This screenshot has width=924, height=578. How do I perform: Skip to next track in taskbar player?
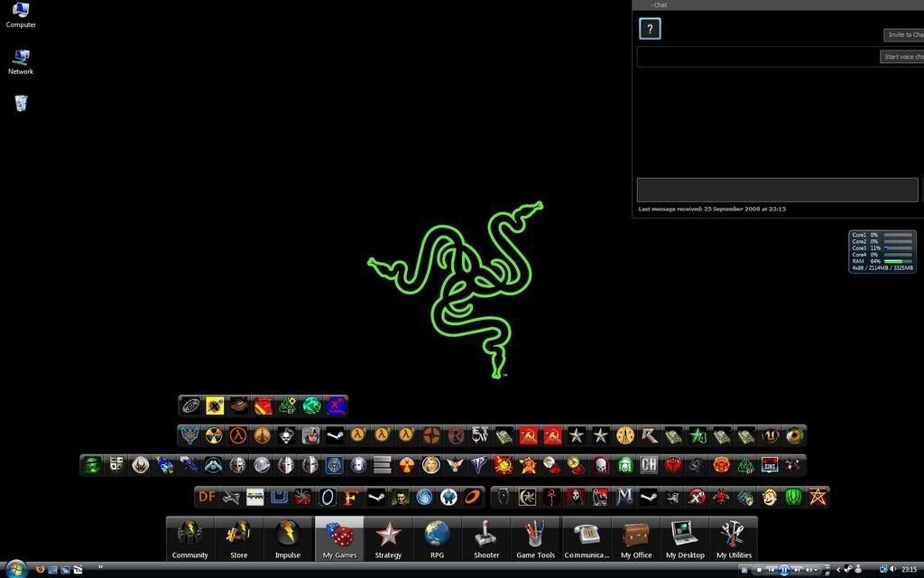pyautogui.click(x=797, y=570)
